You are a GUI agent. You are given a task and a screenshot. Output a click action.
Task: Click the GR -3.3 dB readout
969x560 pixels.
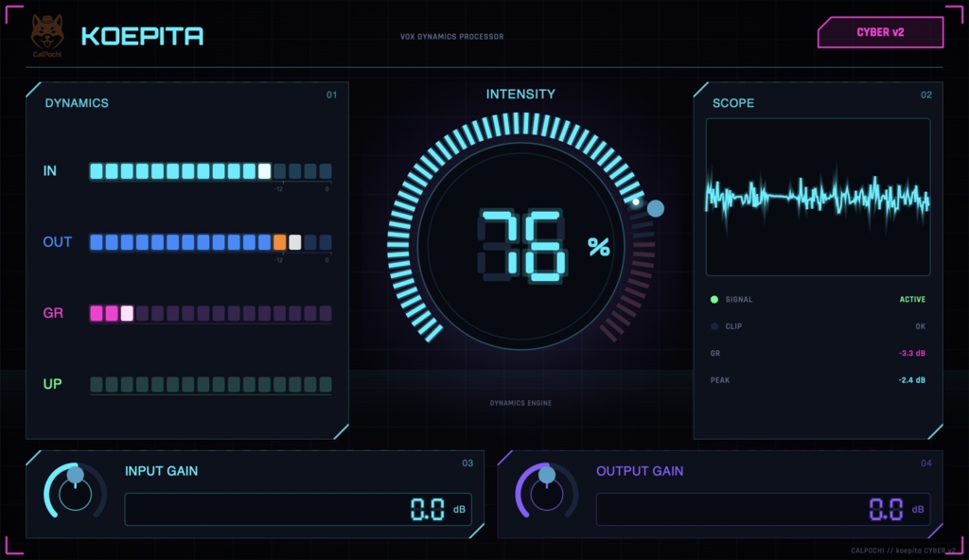[x=911, y=354]
